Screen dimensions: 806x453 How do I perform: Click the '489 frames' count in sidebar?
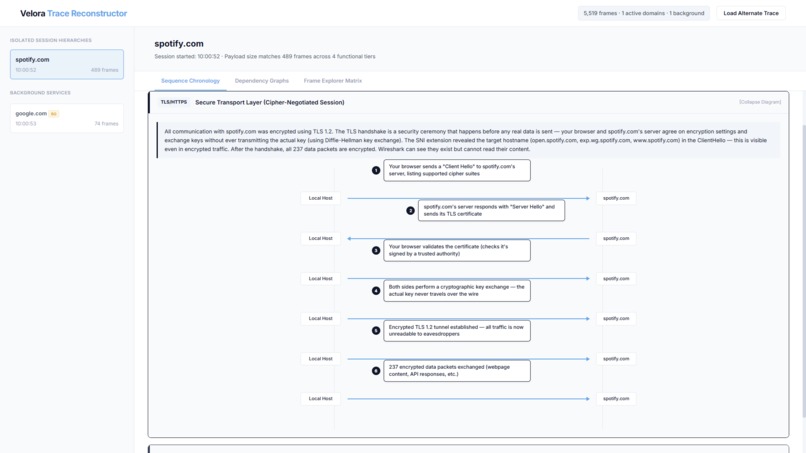point(104,70)
